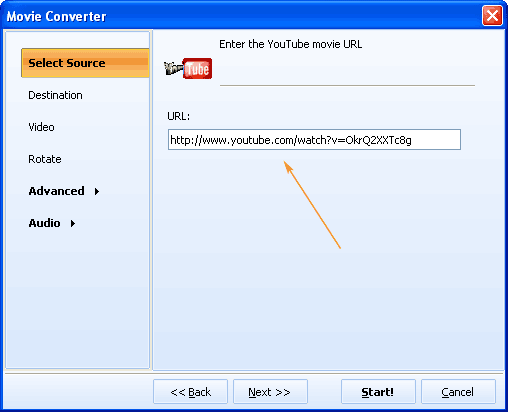Close the Movie Converter window
The width and height of the screenshot is (508, 412).
point(492,15)
